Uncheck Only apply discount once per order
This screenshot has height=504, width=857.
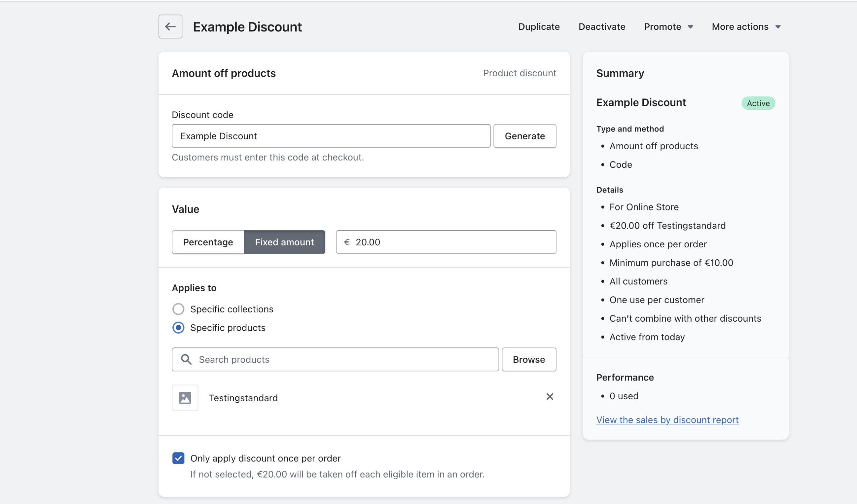click(178, 458)
